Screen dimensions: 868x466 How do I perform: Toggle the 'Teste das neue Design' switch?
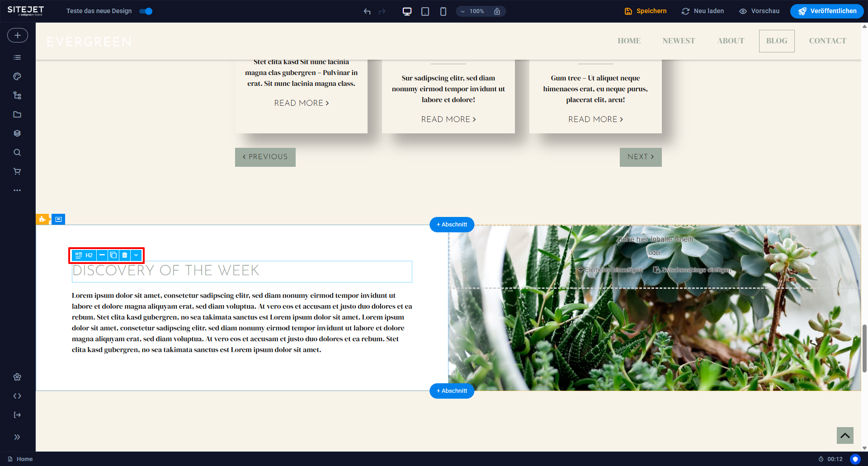point(146,11)
